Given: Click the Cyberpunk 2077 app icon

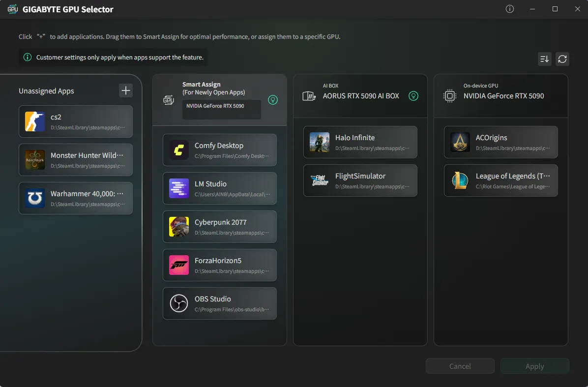Looking at the screenshot, I should [x=179, y=227].
